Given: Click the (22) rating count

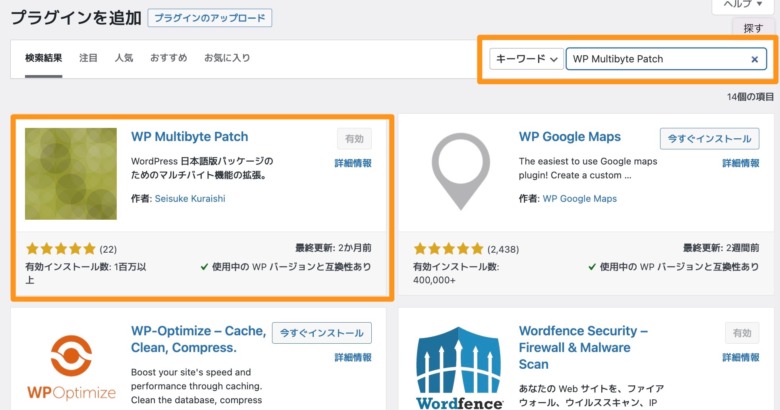Looking at the screenshot, I should pos(108,249).
